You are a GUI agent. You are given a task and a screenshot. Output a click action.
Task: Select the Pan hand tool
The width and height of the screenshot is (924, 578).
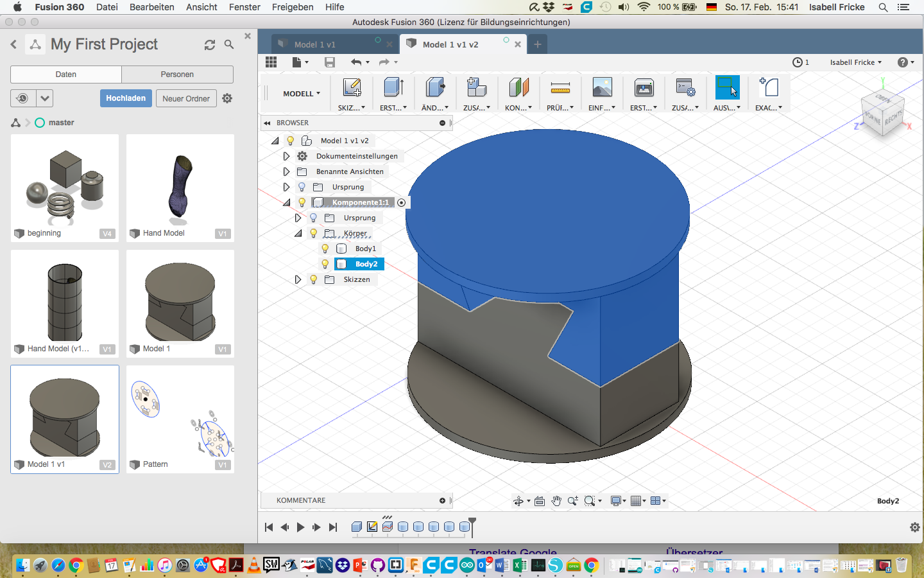pyautogui.click(x=556, y=501)
